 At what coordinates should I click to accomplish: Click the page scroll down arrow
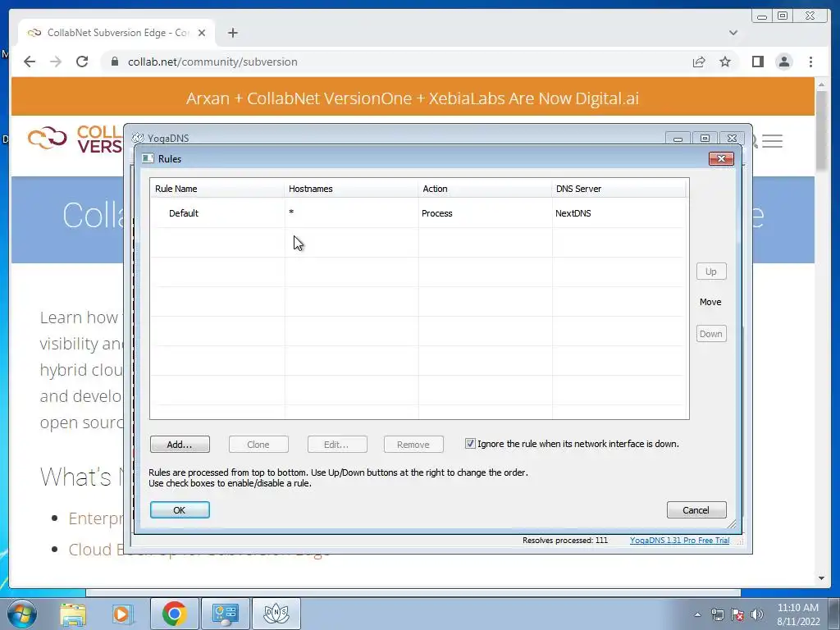pyautogui.click(x=821, y=578)
